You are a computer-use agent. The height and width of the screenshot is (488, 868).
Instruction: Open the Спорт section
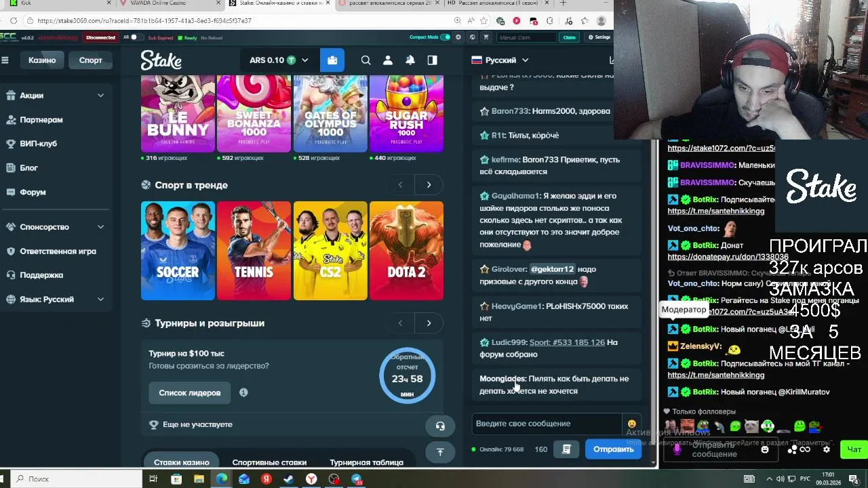pos(90,60)
